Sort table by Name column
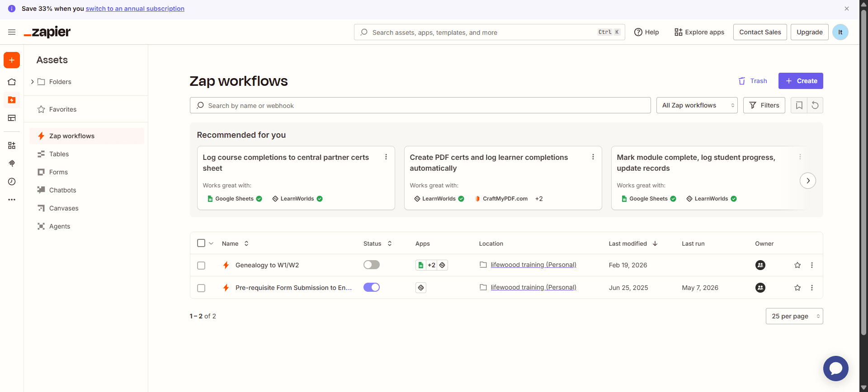 (x=235, y=243)
